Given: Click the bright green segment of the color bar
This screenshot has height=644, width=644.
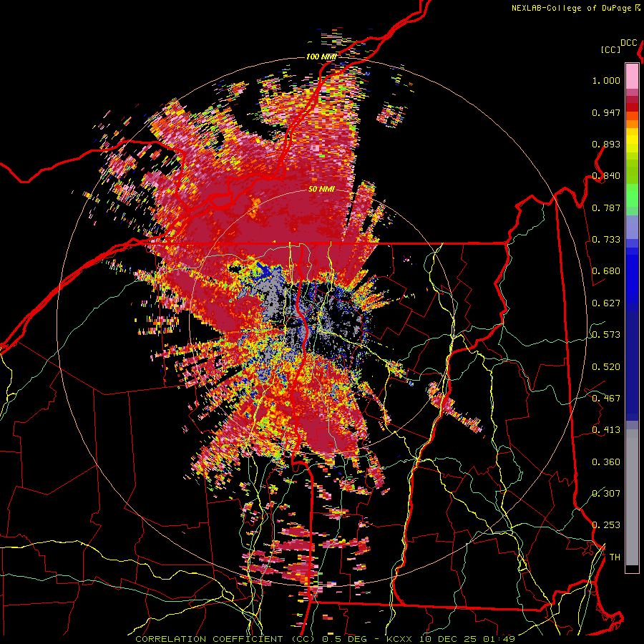Looking at the screenshot, I should coord(632,195).
